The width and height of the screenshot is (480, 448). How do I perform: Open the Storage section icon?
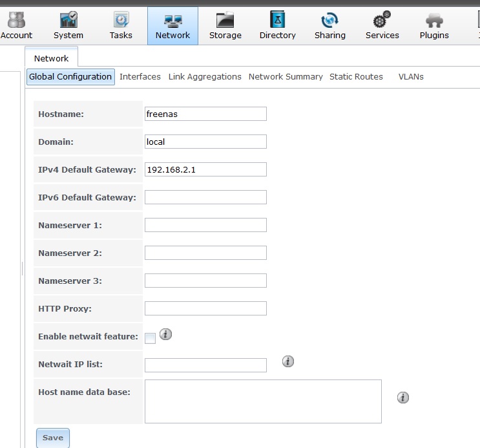coord(225,20)
